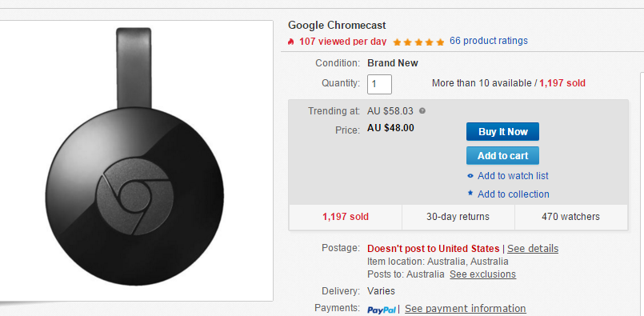
Task: Add item to watch list
Action: tap(513, 176)
